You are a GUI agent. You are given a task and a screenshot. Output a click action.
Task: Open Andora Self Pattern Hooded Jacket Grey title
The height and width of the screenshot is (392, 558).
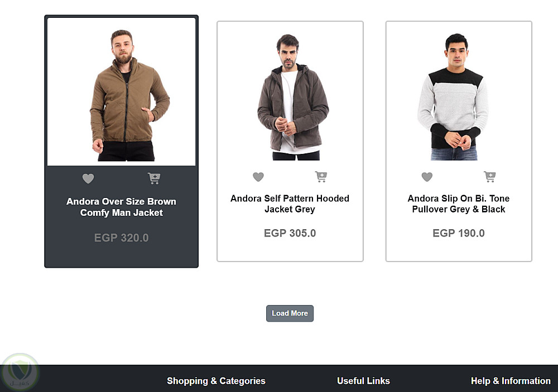(x=290, y=204)
